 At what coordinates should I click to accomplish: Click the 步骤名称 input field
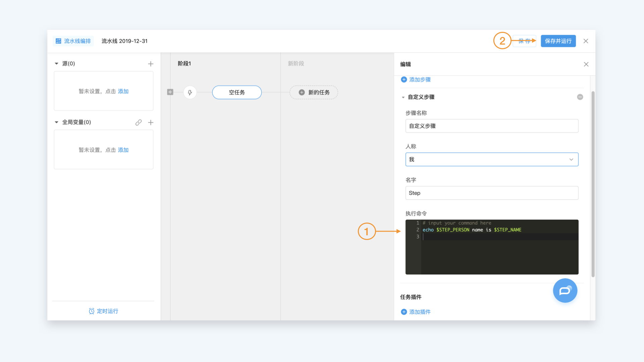click(x=492, y=126)
